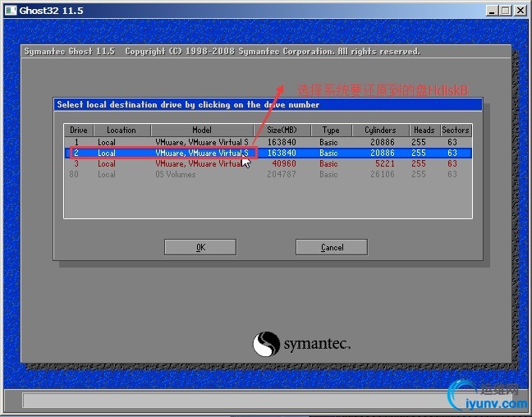Click the Size(MB) column header

pyautogui.click(x=282, y=130)
